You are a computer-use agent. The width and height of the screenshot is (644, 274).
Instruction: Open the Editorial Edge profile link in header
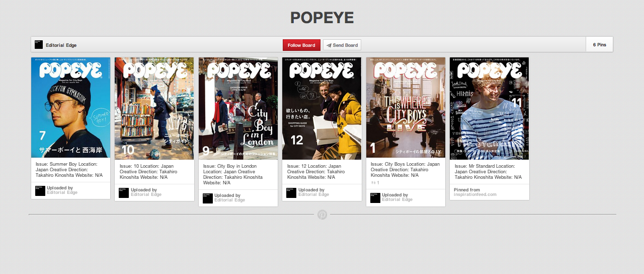pyautogui.click(x=61, y=45)
